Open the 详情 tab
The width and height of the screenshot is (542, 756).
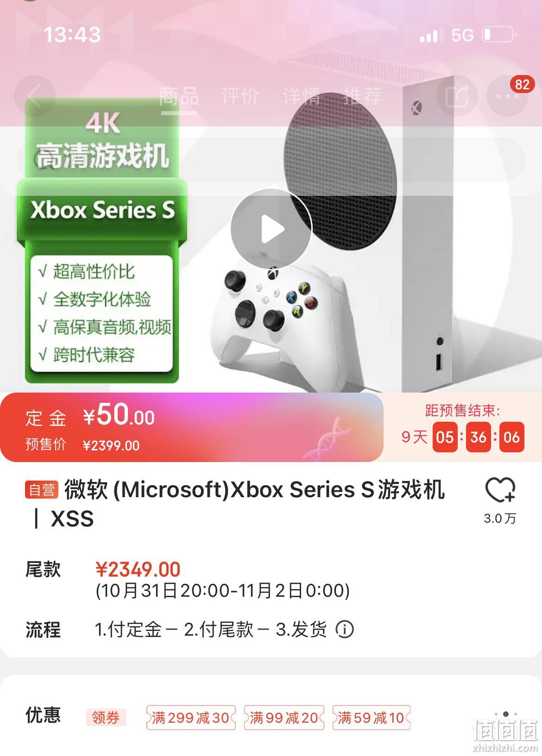pos(301,97)
